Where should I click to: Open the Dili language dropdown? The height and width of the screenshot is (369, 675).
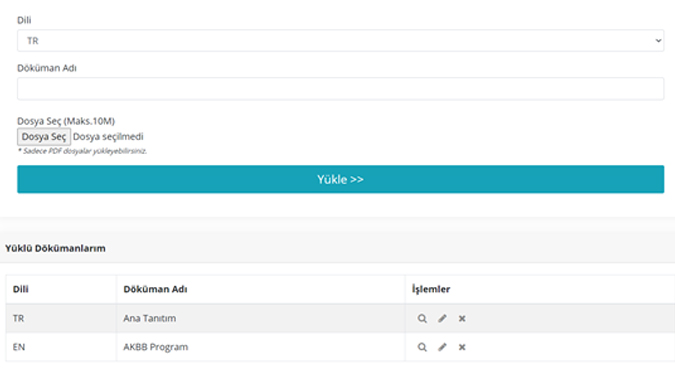(341, 40)
